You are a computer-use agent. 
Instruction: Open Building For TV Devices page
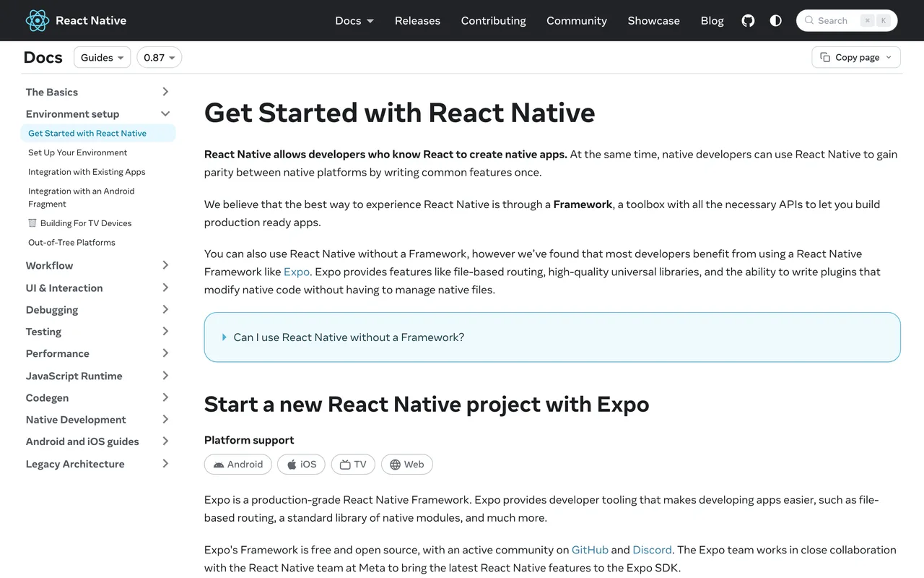[x=80, y=223]
